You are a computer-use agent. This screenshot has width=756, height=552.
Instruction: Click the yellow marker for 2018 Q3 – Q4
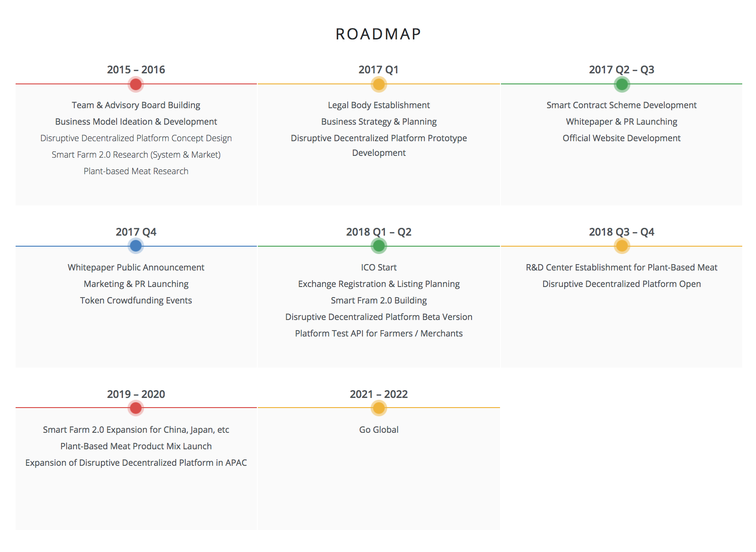point(622,246)
